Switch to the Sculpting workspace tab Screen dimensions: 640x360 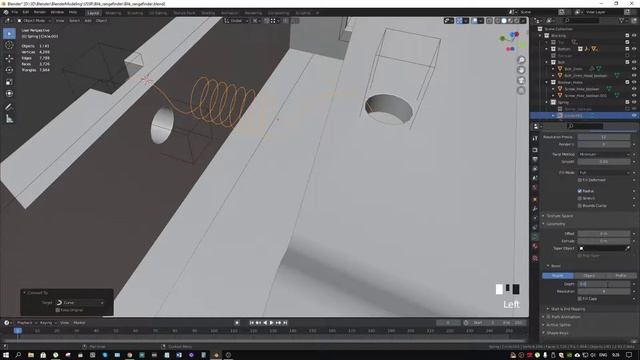[135, 13]
